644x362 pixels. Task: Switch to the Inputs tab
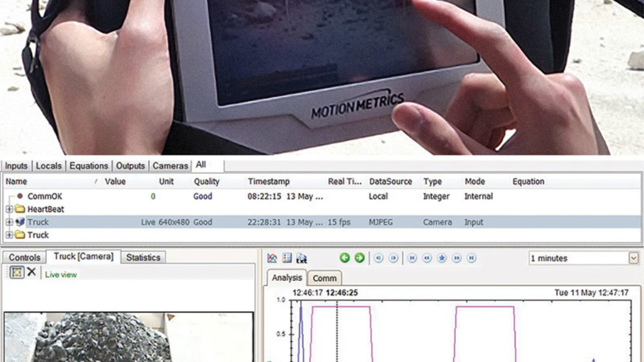tap(16, 165)
